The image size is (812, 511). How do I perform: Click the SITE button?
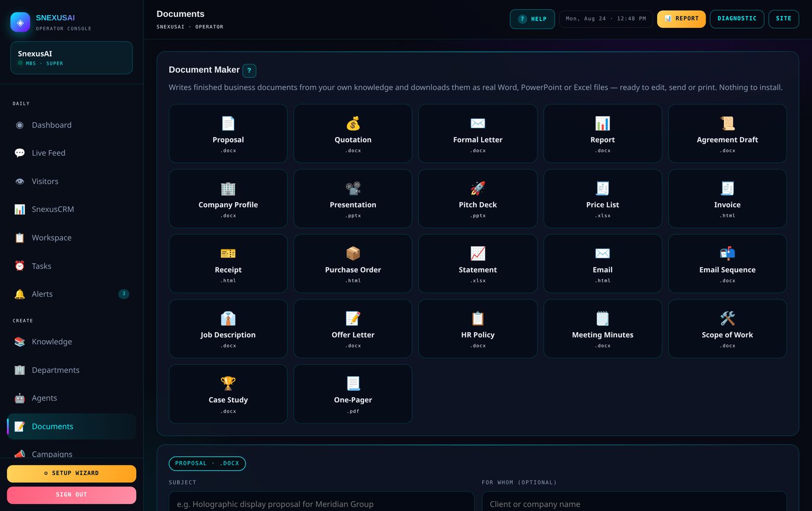pos(784,18)
